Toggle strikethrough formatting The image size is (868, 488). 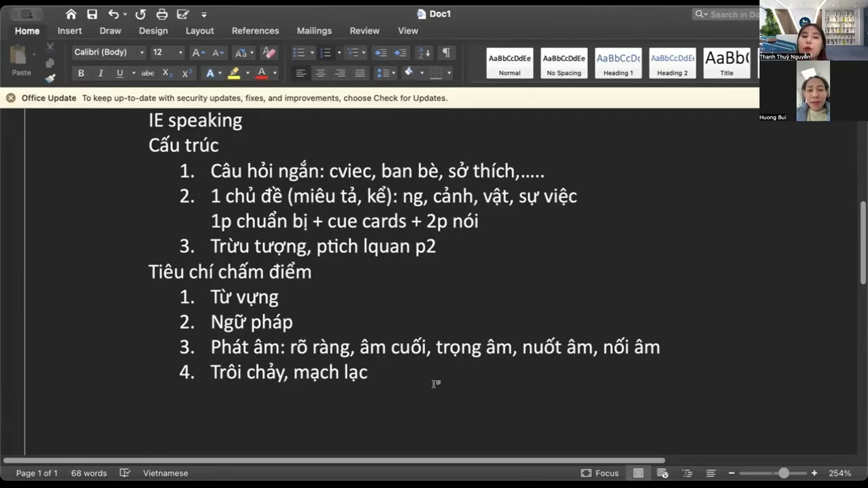(x=148, y=73)
